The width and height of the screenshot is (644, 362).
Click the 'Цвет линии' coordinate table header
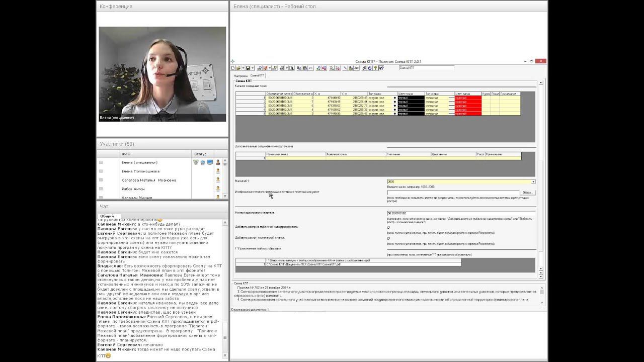pos(467,94)
